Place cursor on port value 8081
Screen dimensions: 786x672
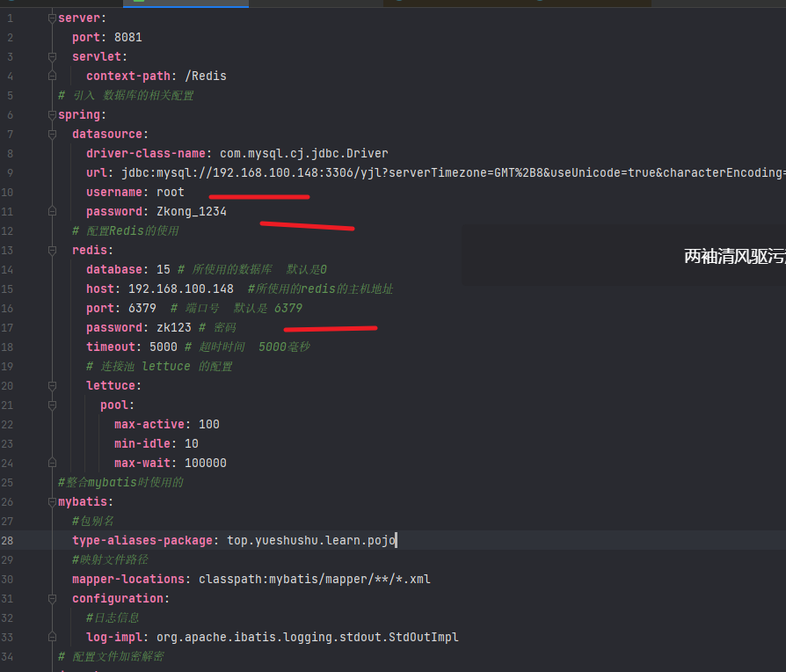127,38
